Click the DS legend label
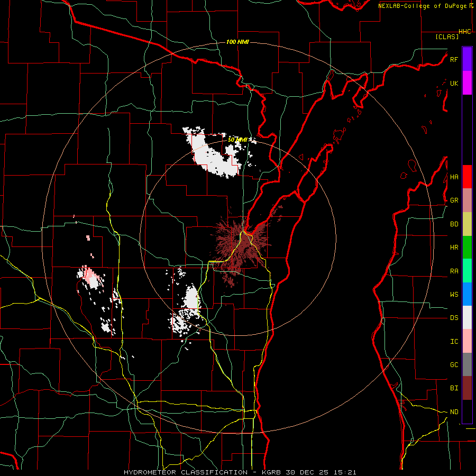The image size is (476, 476). pos(454,318)
